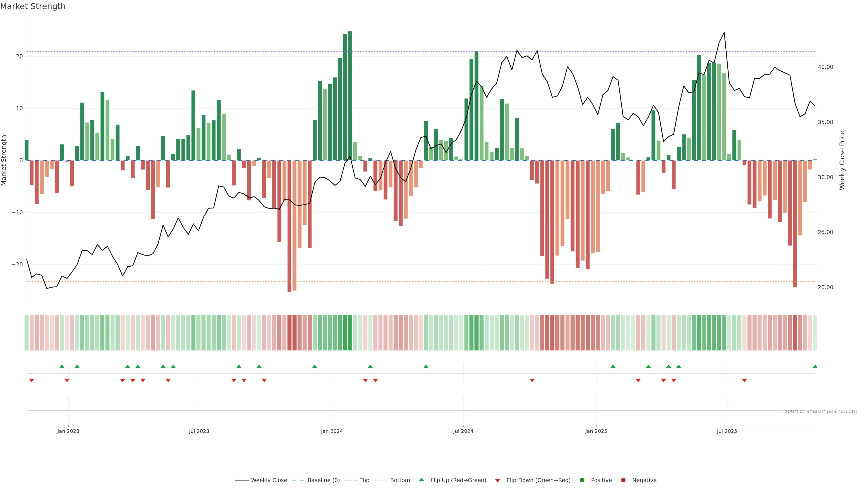The height and width of the screenshot is (488, 868).
Task: Toggle Weekly Close legend entry
Action: [269, 480]
